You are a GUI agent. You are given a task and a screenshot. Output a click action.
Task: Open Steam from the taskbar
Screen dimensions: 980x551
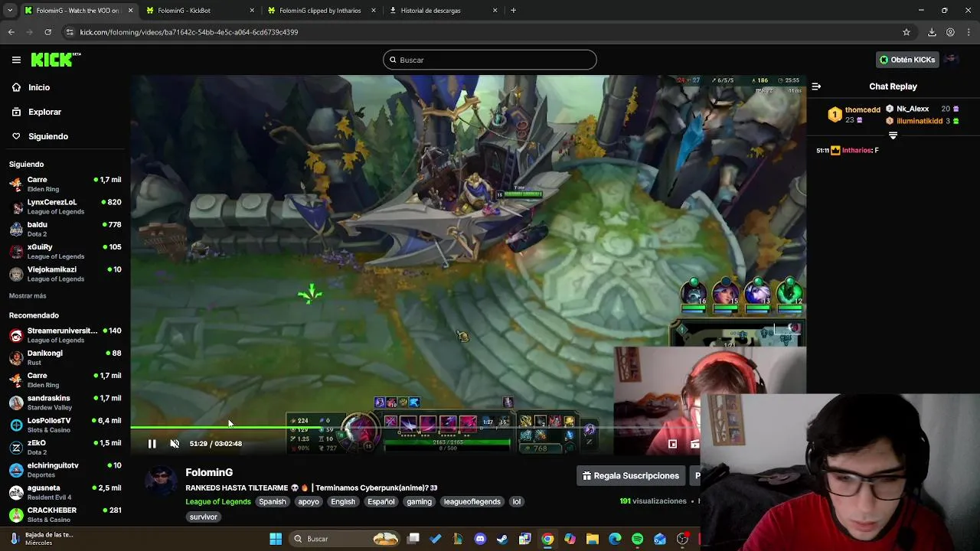pos(502,539)
